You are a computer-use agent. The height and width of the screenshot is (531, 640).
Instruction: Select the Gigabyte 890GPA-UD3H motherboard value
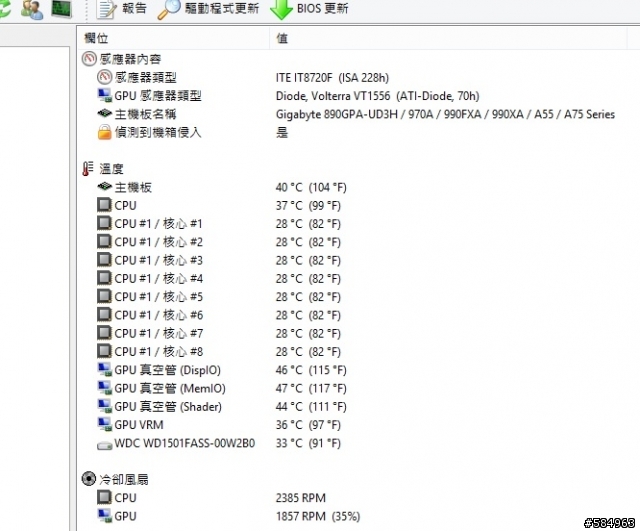[445, 114]
